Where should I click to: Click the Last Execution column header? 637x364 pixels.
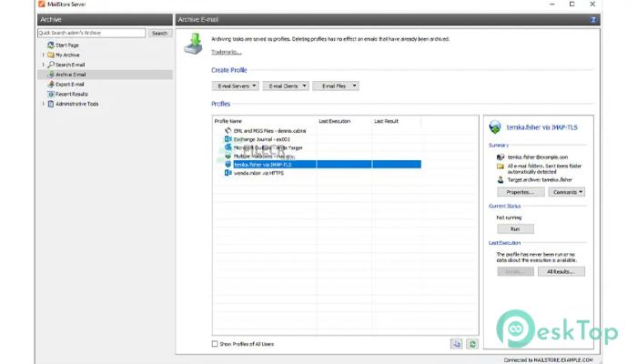click(334, 121)
